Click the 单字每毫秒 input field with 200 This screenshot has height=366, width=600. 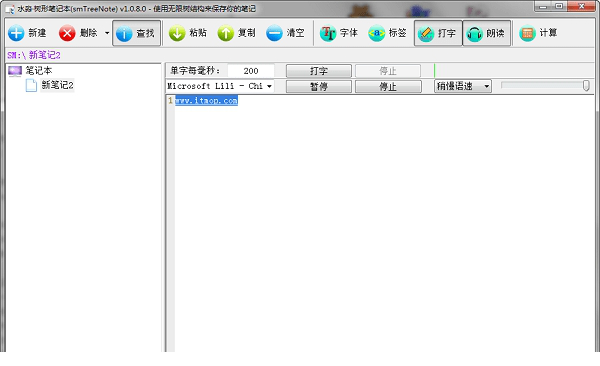(x=251, y=71)
